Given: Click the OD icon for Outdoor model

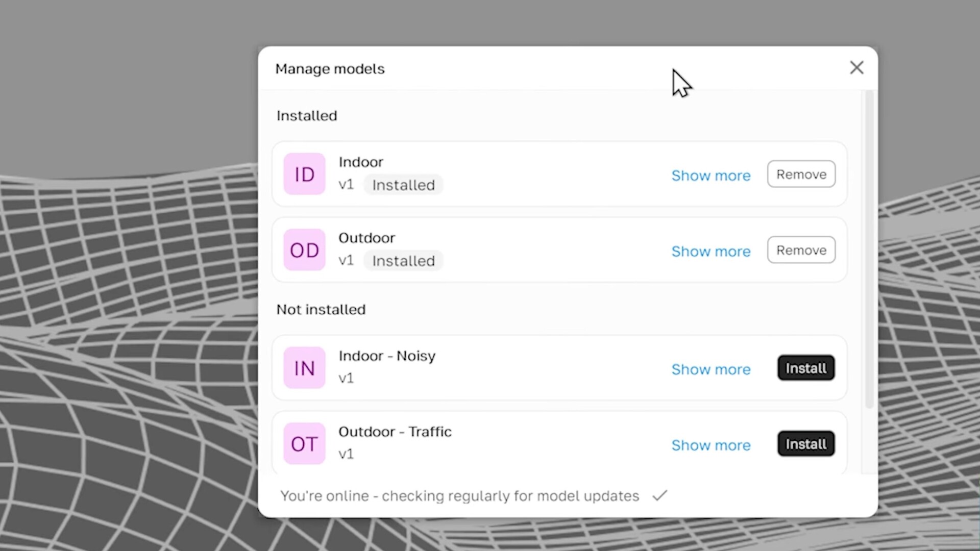Looking at the screenshot, I should pyautogui.click(x=304, y=250).
